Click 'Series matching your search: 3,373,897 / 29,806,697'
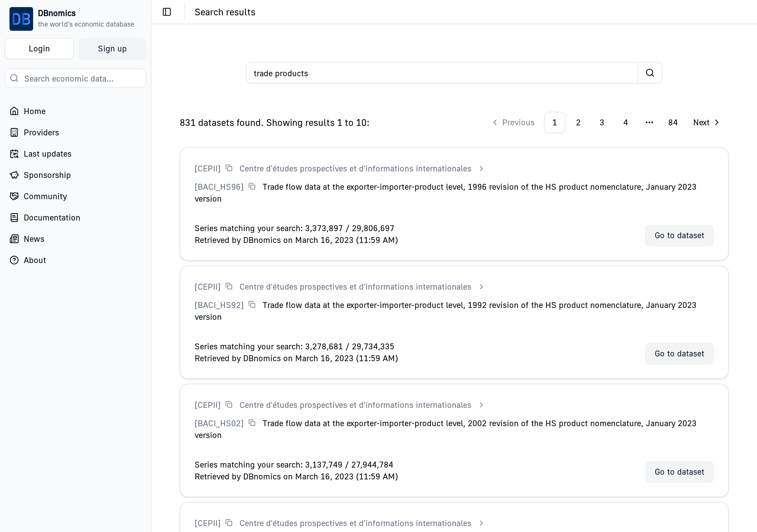 294,228
